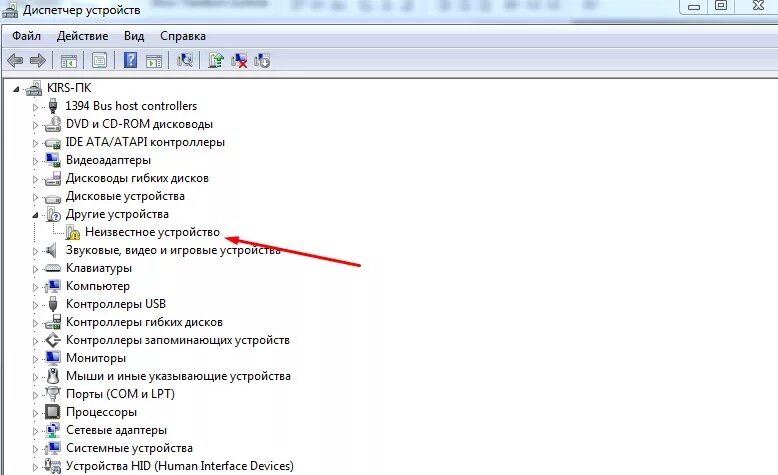
Task: Select Контроллеры запоминающих устройств label
Action: click(x=178, y=340)
